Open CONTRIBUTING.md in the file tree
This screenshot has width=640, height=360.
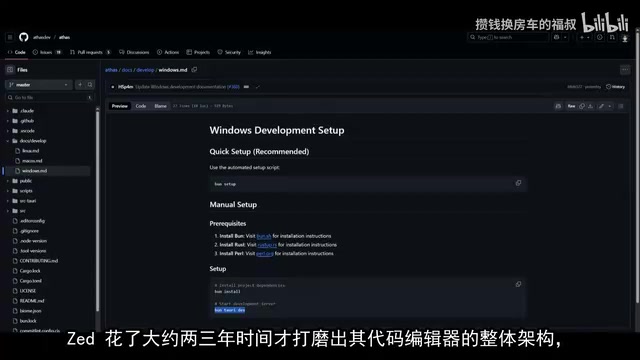(39, 261)
